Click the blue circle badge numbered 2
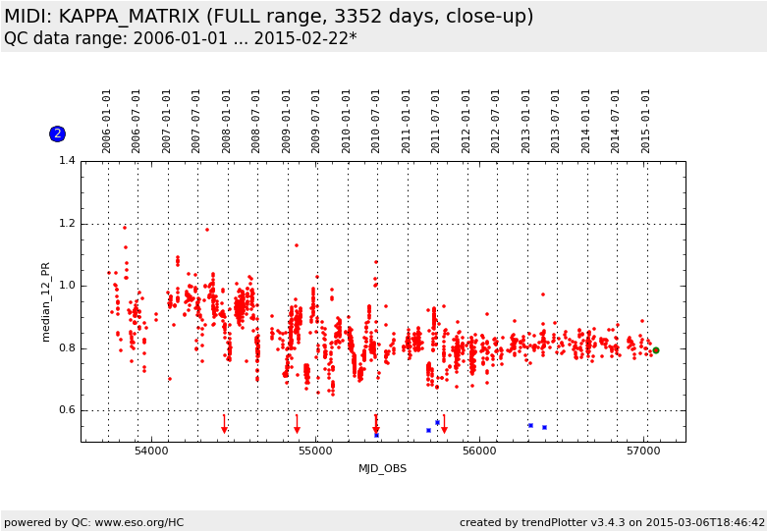This screenshot has width=768, height=532. tap(57, 133)
